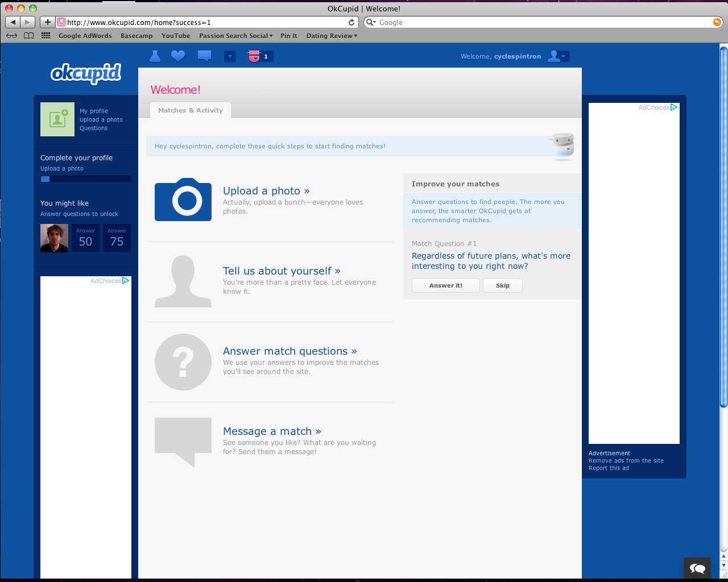728x582 pixels.
Task: Click the scrollbar down arrow
Action: click(x=723, y=566)
